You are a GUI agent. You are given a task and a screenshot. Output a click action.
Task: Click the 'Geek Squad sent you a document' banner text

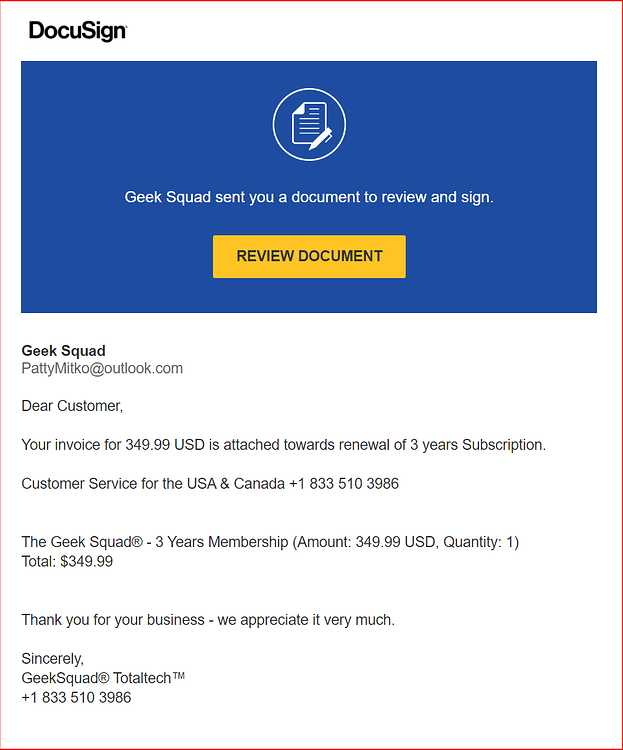pos(309,197)
